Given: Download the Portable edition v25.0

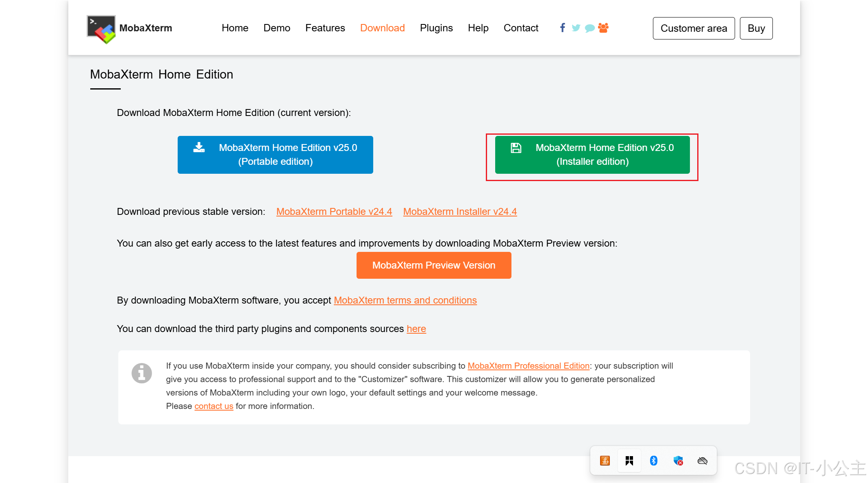Looking at the screenshot, I should [275, 155].
